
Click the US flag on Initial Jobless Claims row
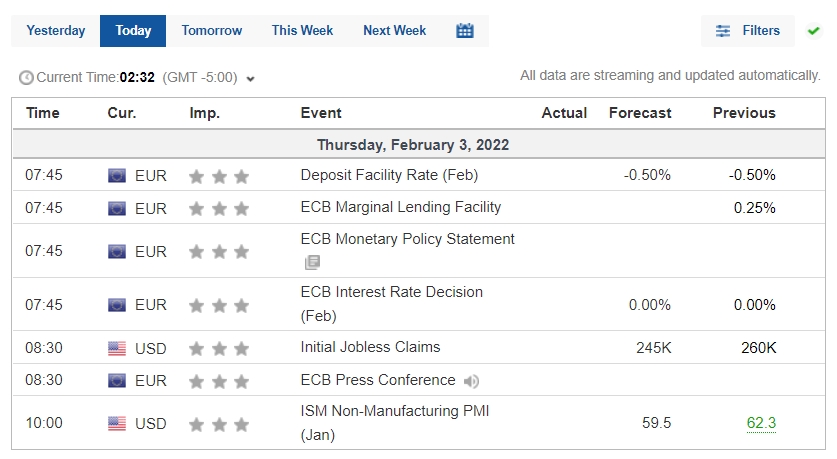click(x=117, y=349)
